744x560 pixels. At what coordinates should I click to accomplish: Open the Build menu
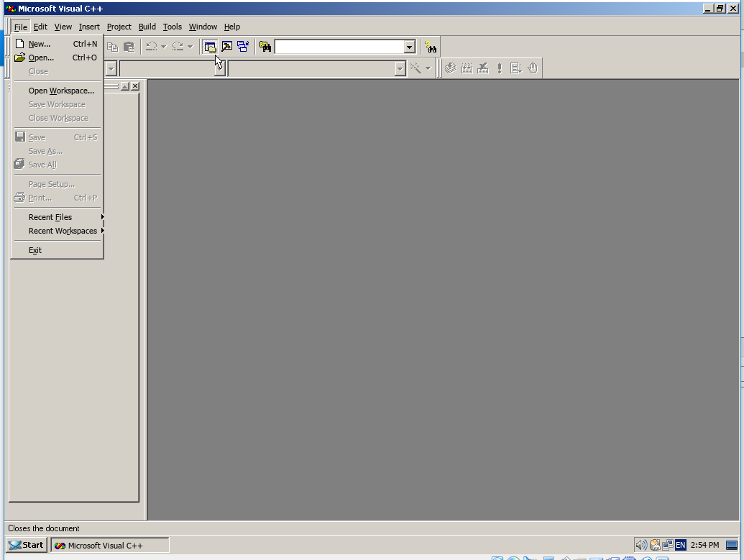pyautogui.click(x=147, y=27)
